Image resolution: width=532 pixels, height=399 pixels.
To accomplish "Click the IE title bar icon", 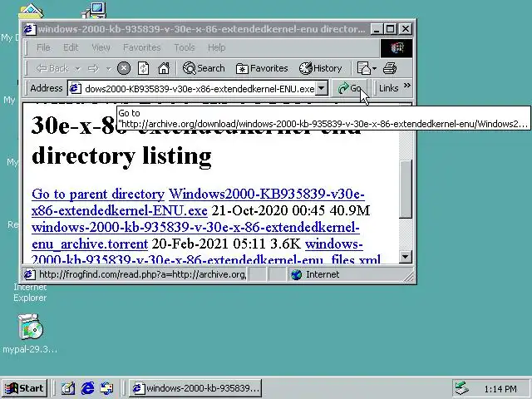I will (29, 29).
